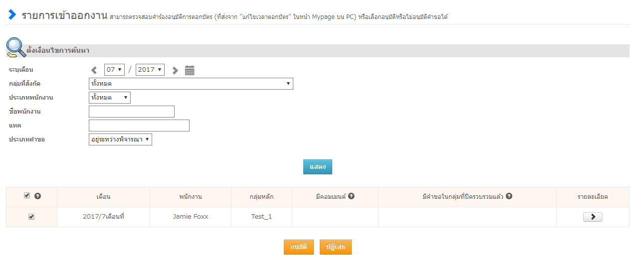
Task: Open the calendar date picker icon
Action: tap(190, 70)
